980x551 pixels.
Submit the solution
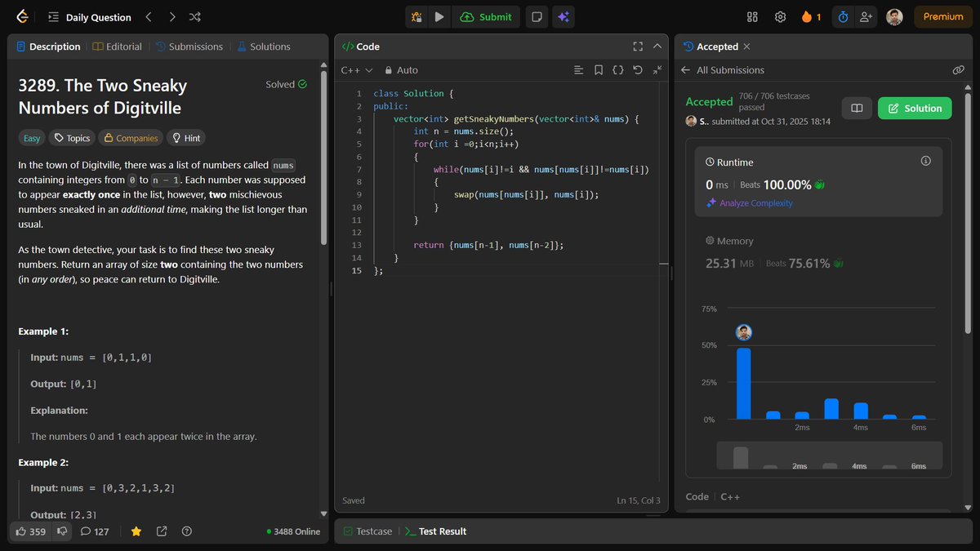(486, 16)
